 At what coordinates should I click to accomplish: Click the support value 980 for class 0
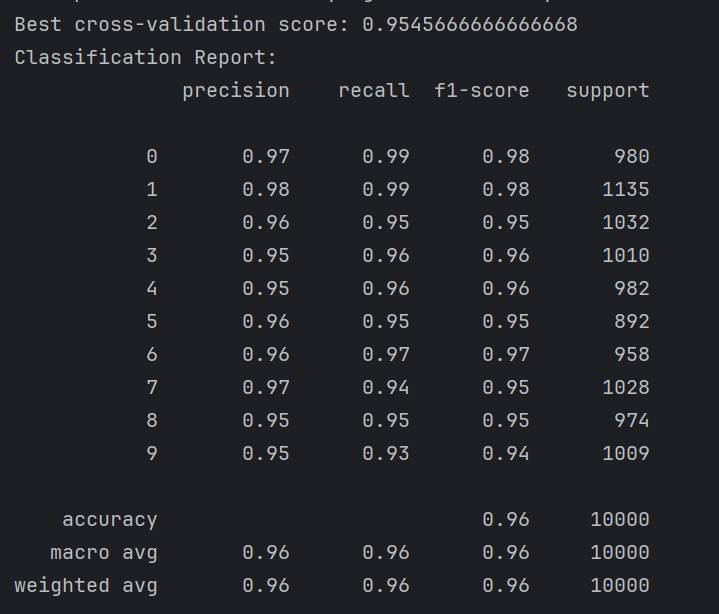[631, 156]
